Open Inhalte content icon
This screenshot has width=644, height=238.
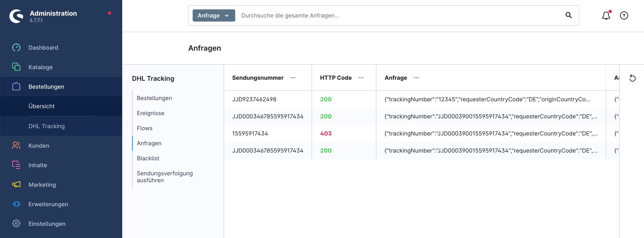tap(16, 165)
